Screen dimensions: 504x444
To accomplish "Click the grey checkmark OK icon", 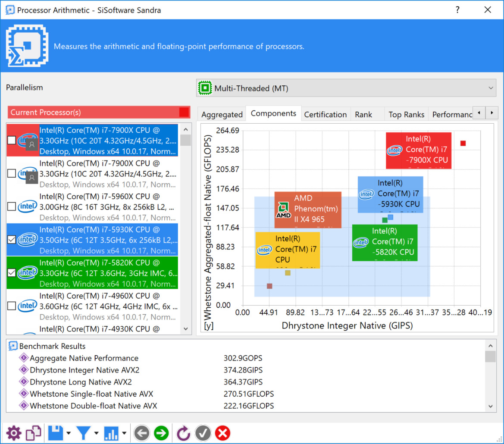I will (203, 433).
